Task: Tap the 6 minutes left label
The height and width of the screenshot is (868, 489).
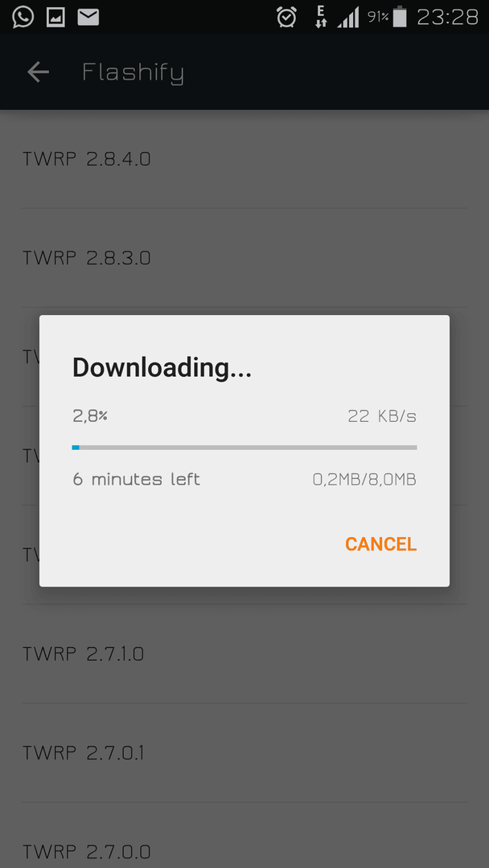Action: [x=136, y=479]
